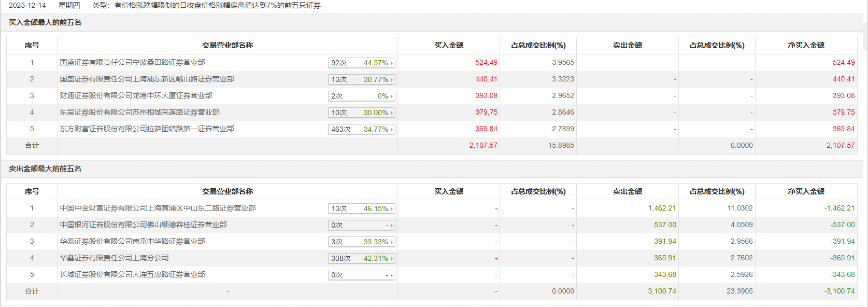Image resolution: width=868 pixels, height=307 pixels.
Task: Click 交易营业部名称 header in bottom table
Action: pos(227,191)
